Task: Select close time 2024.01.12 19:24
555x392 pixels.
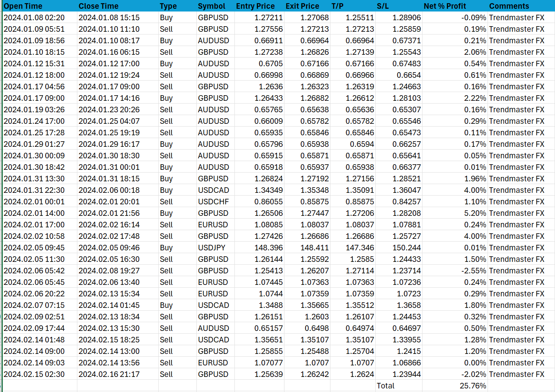Action: coord(117,75)
